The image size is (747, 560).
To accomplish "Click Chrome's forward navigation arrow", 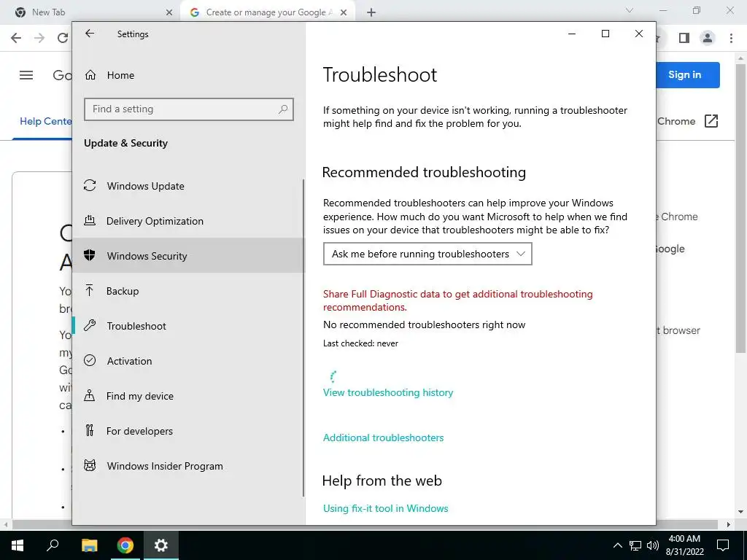I will point(39,38).
